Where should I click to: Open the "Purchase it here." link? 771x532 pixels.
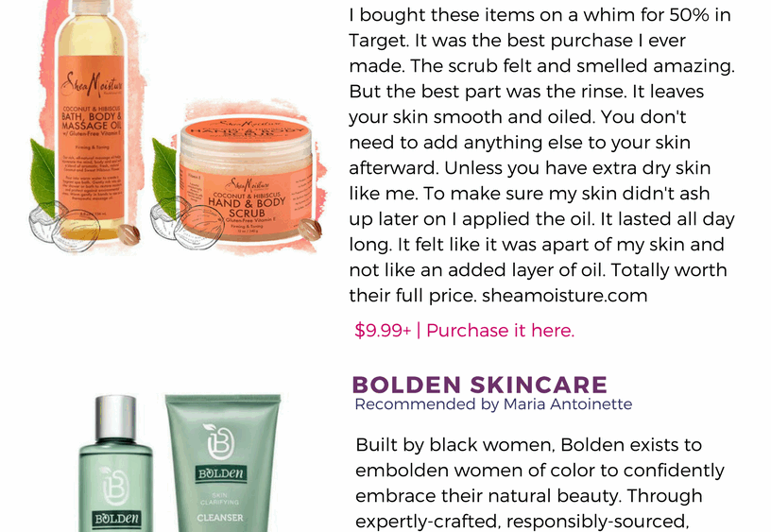500,331
